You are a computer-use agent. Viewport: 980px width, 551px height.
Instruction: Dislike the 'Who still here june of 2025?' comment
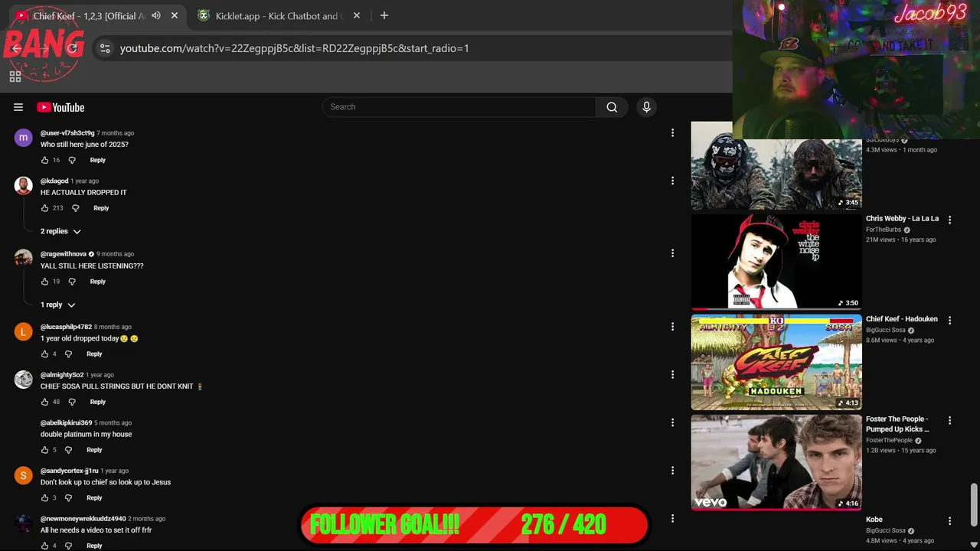click(72, 160)
